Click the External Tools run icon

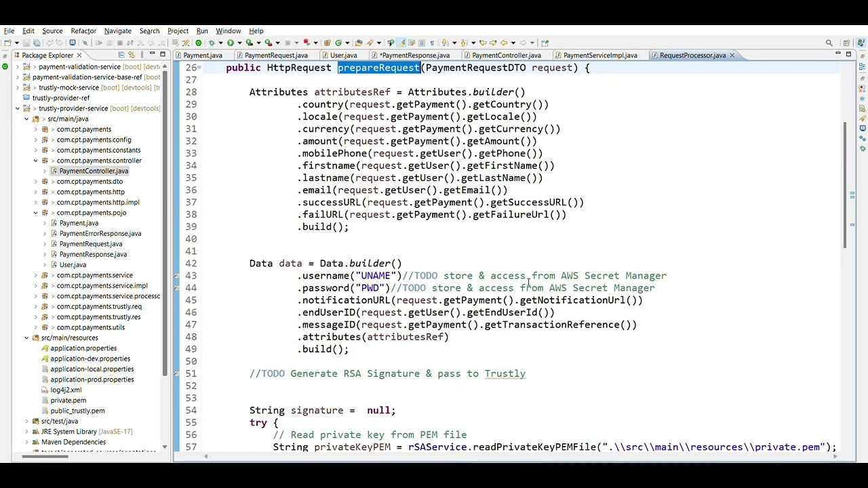pos(269,43)
